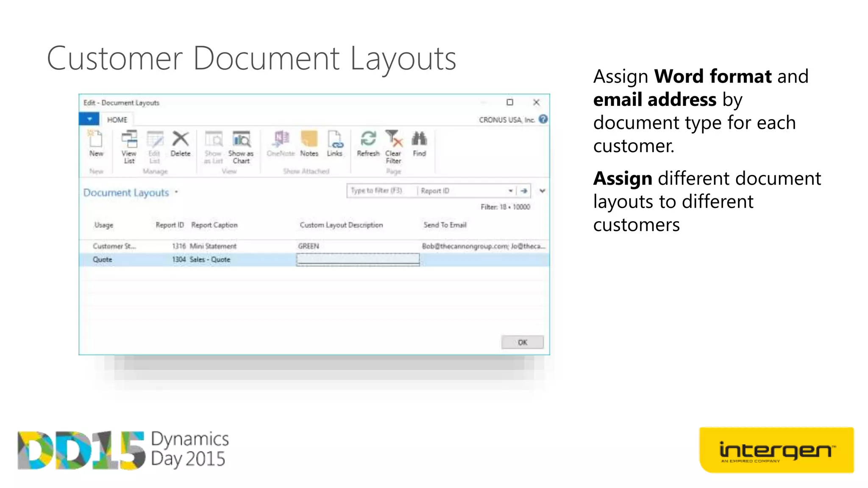
Task: Open the Document Layouts title dropdown arrow
Action: tap(176, 192)
